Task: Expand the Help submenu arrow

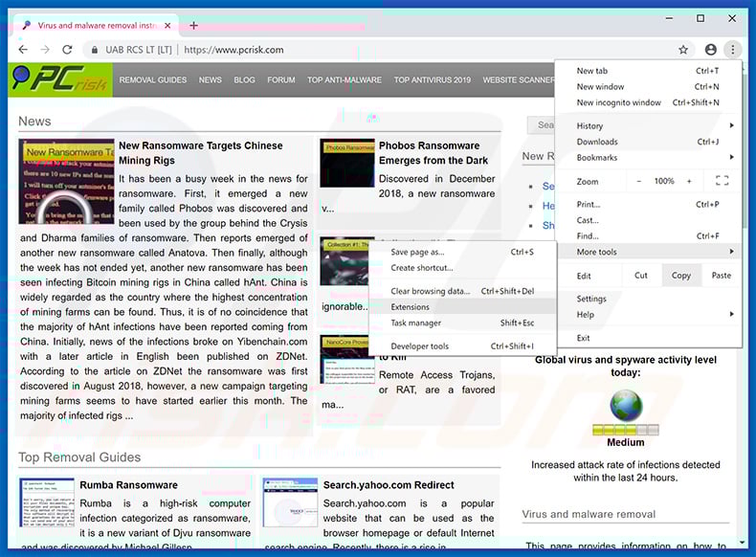Action: point(731,315)
